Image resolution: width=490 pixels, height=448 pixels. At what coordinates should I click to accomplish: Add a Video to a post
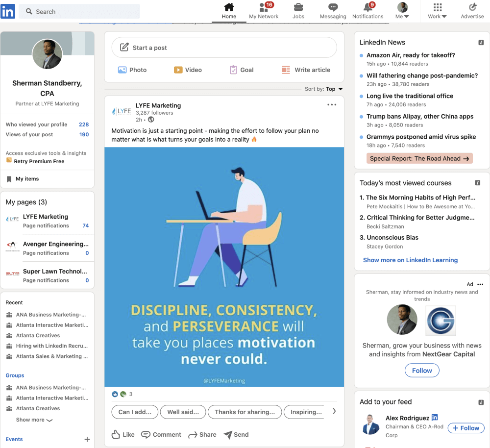tap(188, 70)
